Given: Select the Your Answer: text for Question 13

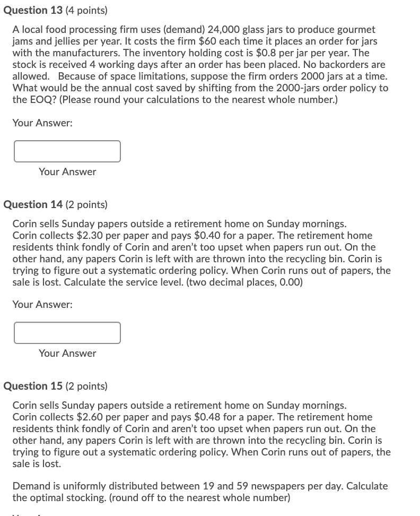Looking at the screenshot, I should pyautogui.click(x=42, y=123).
